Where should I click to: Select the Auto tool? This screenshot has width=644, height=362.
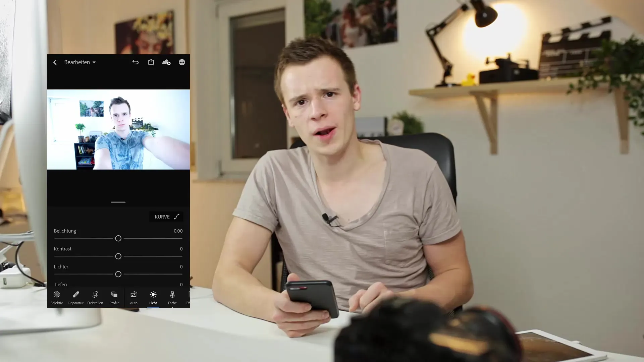tap(133, 297)
